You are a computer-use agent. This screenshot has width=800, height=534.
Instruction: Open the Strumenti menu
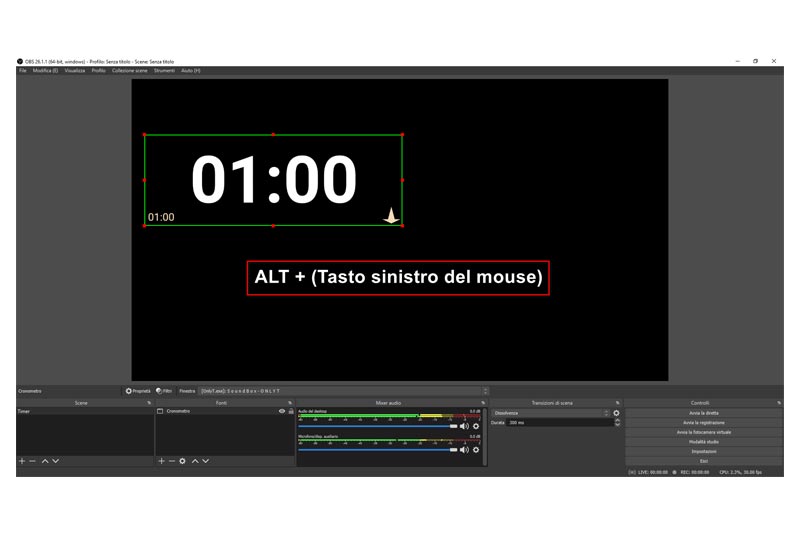click(164, 71)
